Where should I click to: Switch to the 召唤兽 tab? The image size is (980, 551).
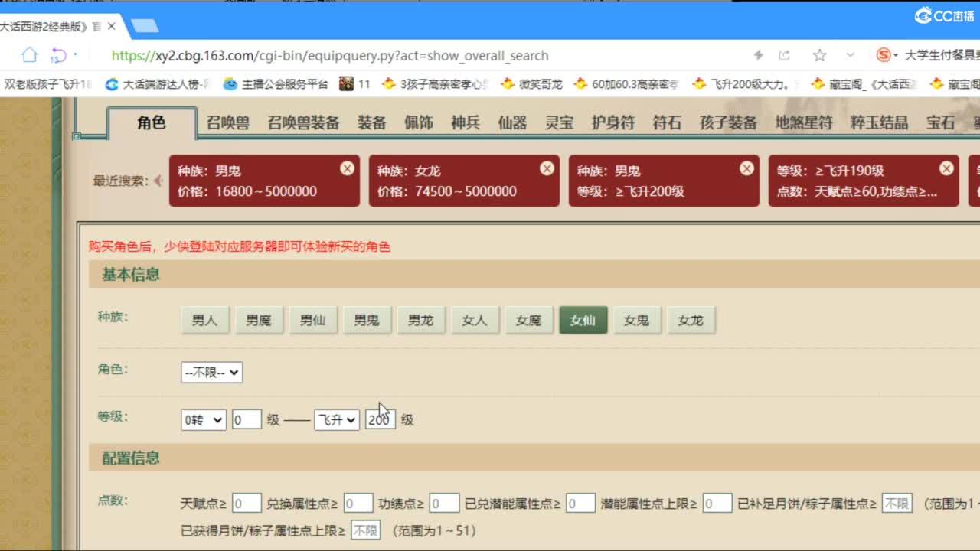point(227,122)
